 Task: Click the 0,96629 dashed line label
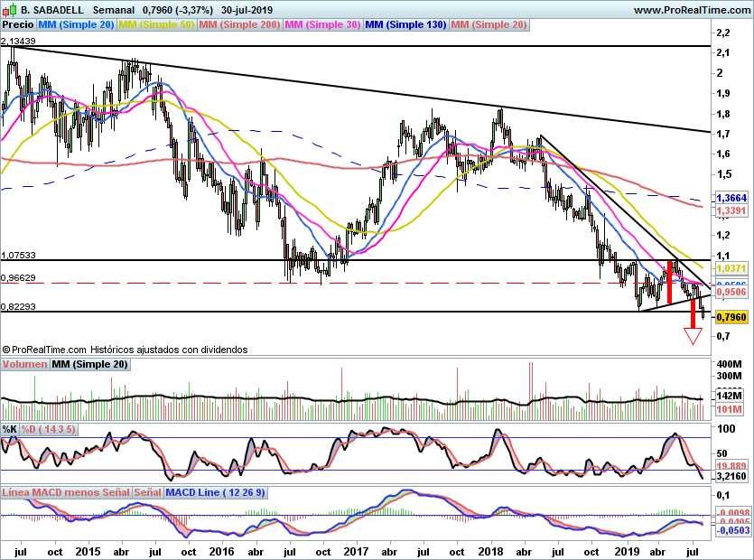[18, 277]
